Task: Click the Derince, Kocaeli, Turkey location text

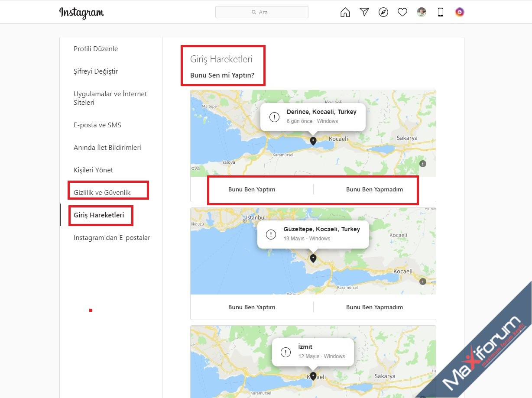Action: [x=321, y=112]
